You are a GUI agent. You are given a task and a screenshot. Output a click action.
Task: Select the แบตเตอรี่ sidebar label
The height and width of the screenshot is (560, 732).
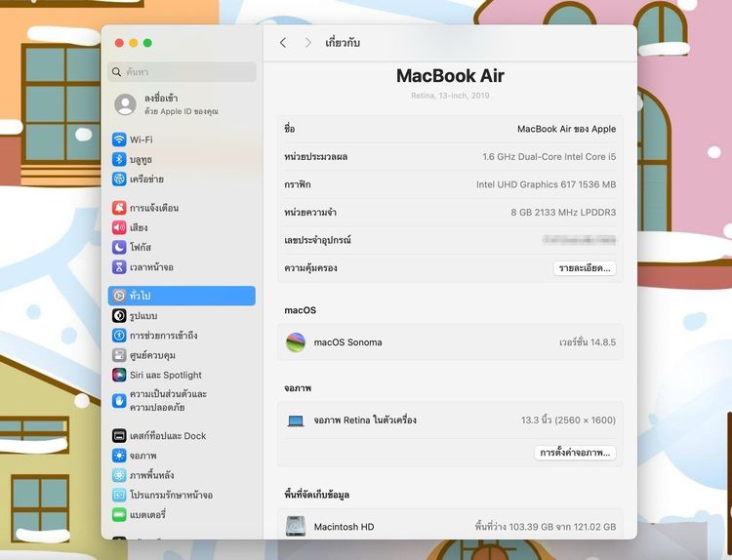pos(147,515)
